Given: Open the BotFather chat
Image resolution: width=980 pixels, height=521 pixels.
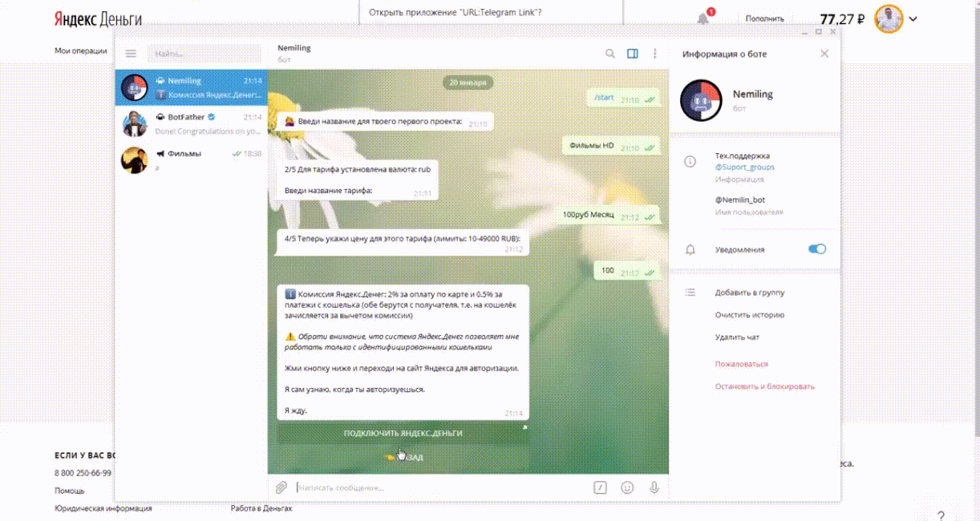Looking at the screenshot, I should (x=191, y=123).
